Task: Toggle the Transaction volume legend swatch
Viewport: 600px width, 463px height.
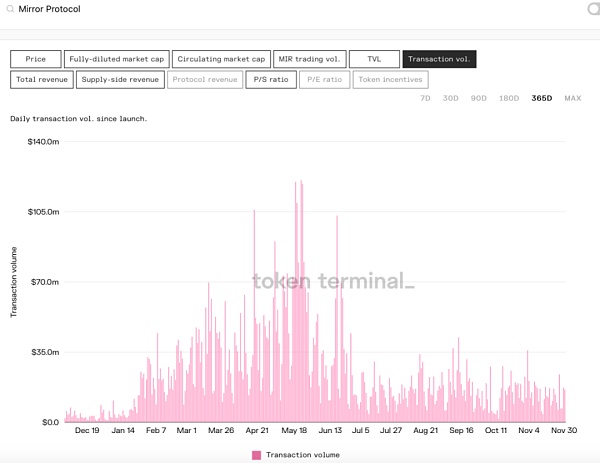Action: [x=256, y=455]
